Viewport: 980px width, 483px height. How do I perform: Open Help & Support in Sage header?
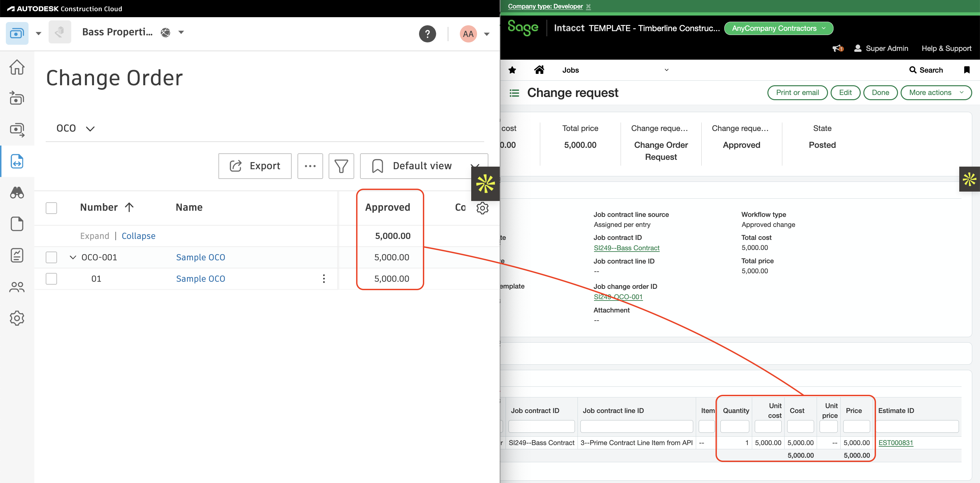(x=947, y=48)
